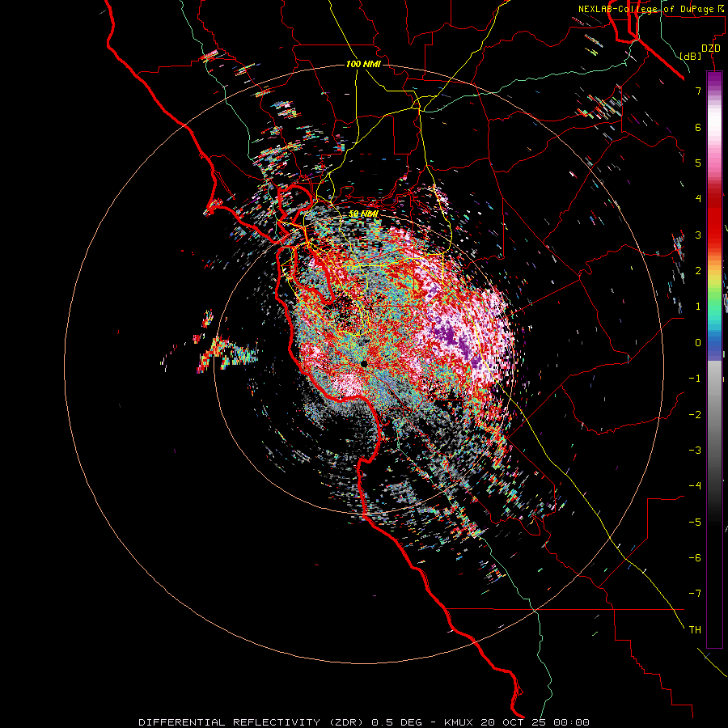The height and width of the screenshot is (728, 728).
Task: Click the "-4" value on the color scale
Action: point(695,486)
